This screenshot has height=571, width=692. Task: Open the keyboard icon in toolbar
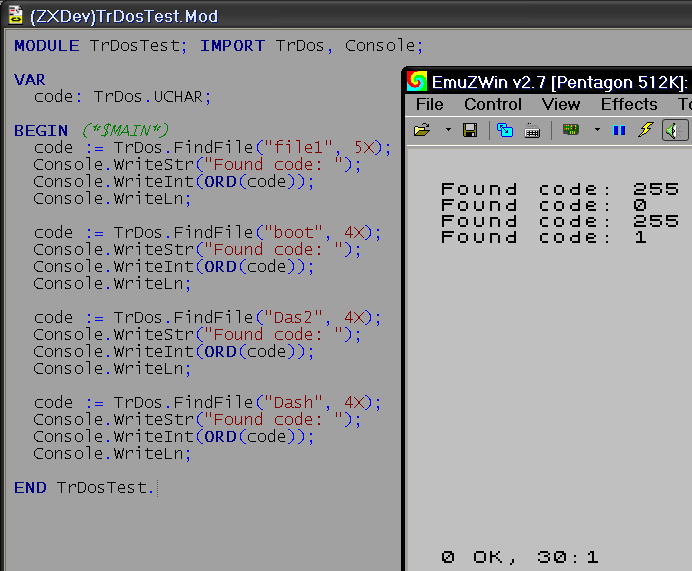[532, 130]
